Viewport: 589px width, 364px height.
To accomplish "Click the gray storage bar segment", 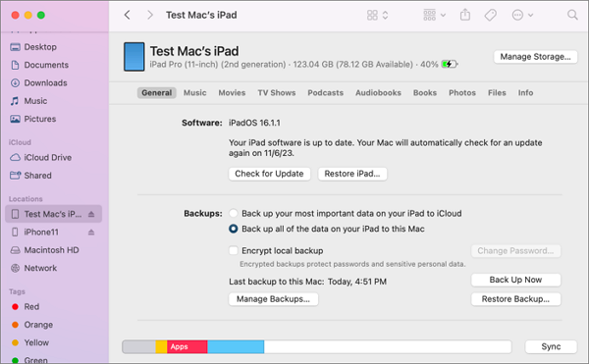I will (x=139, y=346).
